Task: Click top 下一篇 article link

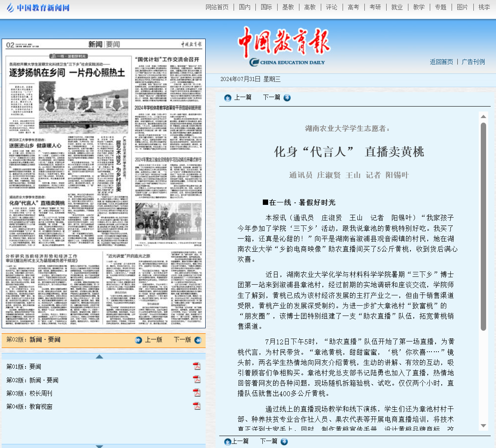Action: click(271, 97)
